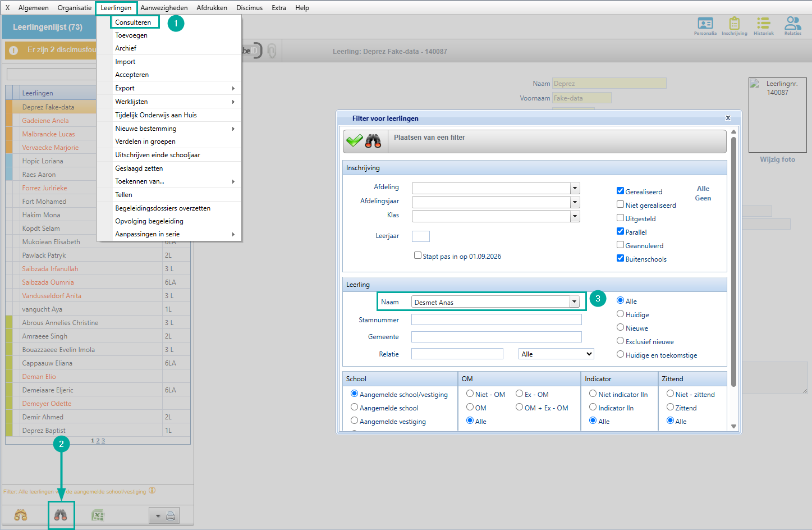Enable the Niet gerealiseerd checkbox

point(620,204)
